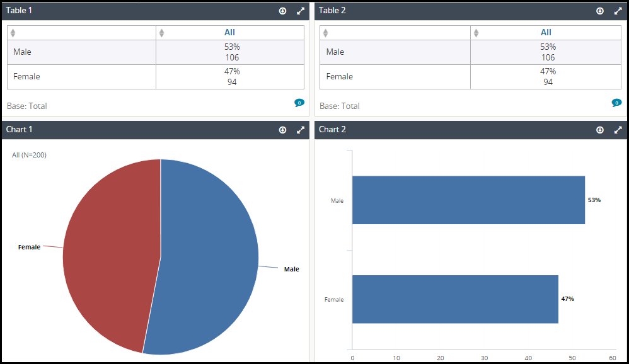Expand Table 2 to full screen
This screenshot has height=364, width=629.
click(618, 11)
